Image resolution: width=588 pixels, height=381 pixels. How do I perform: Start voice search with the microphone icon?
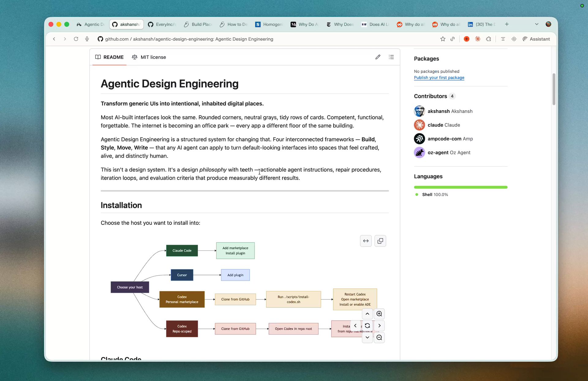coord(87,39)
